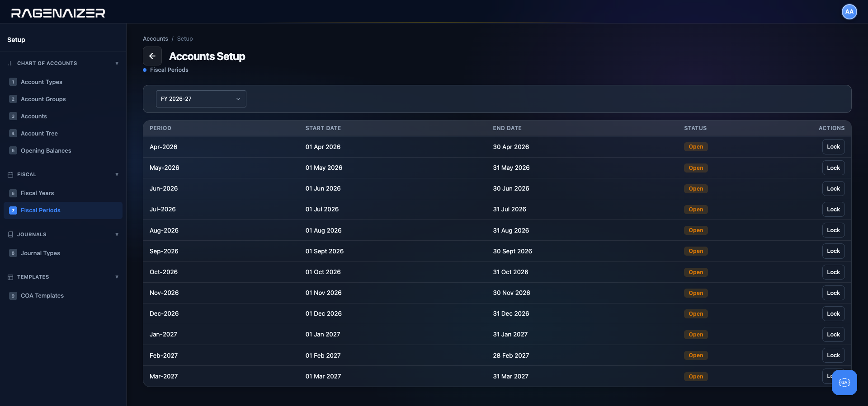Image resolution: width=868 pixels, height=406 pixels.
Task: Lock the Nov-2026 period
Action: tap(833, 293)
